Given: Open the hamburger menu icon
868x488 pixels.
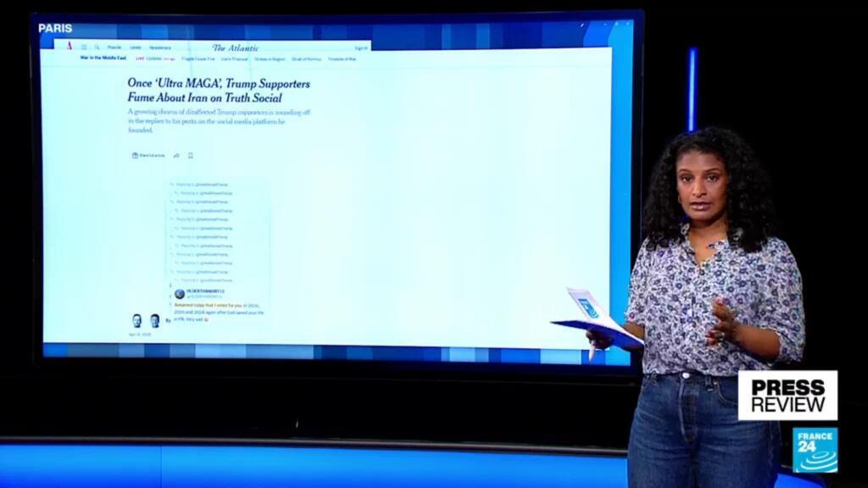Looking at the screenshot, I should pyautogui.click(x=84, y=47).
